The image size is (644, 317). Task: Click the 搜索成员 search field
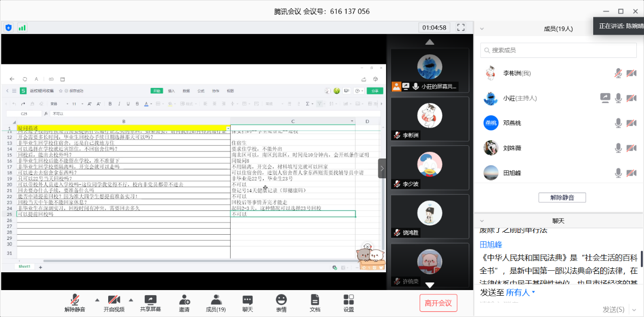558,50
